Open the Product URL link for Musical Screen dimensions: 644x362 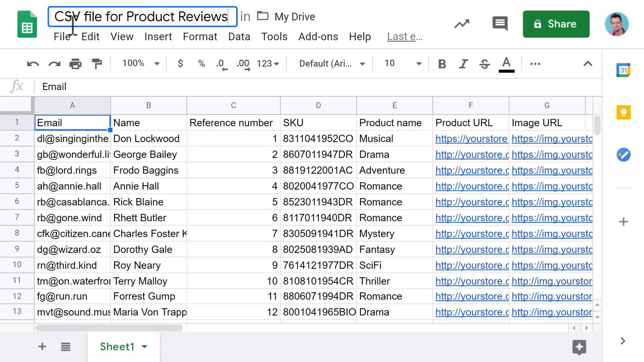point(471,139)
